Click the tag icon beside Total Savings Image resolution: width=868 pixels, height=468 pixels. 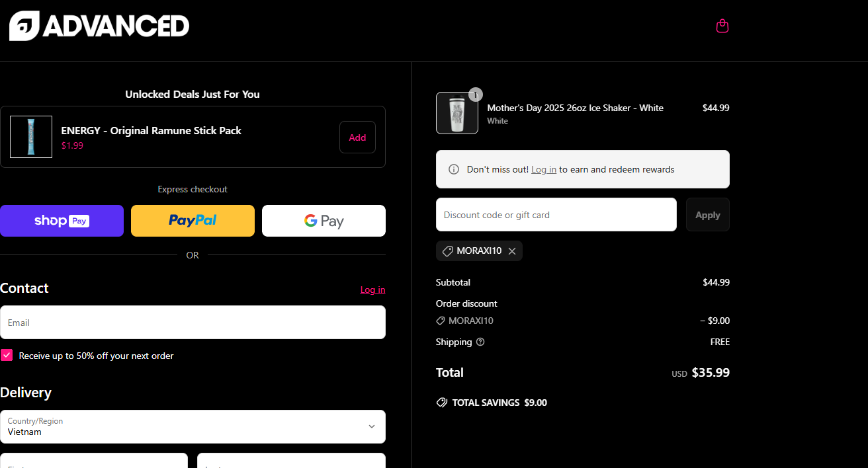tap(441, 403)
